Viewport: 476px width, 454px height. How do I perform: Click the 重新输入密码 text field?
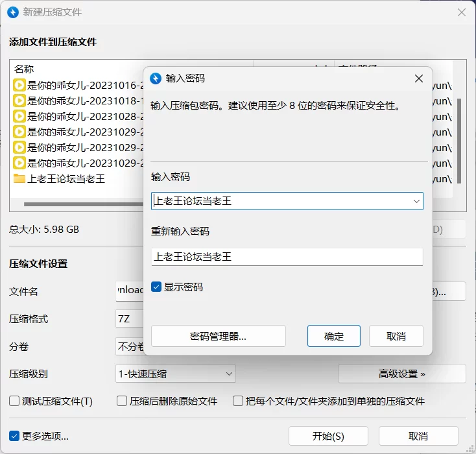pyautogui.click(x=287, y=257)
